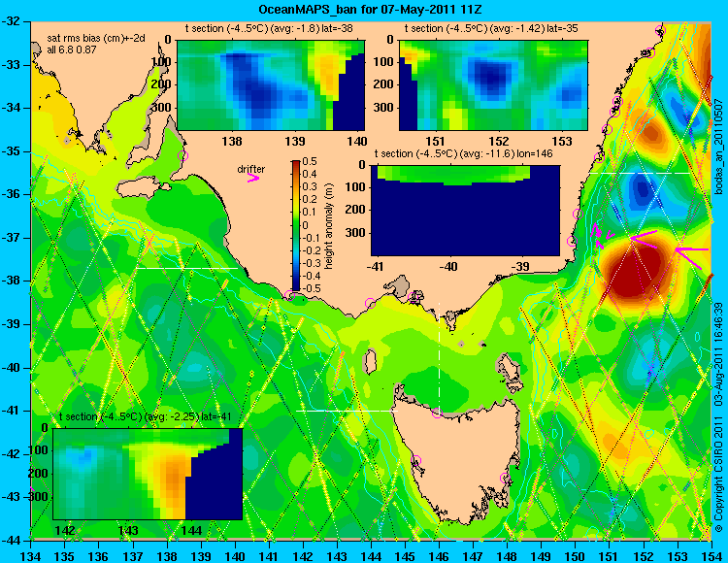728x563 pixels.
Task: Click the magenta circle on Tasmania's west coast
Action: [415, 460]
